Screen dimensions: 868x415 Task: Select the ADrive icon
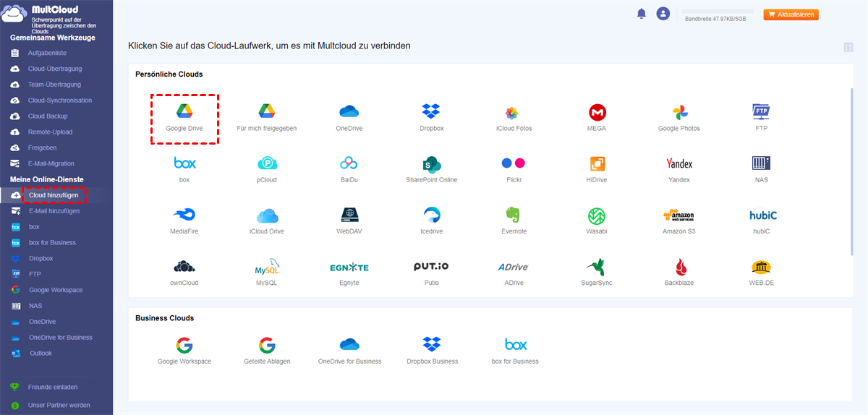pyautogui.click(x=514, y=267)
